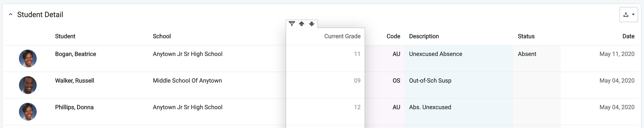Click the Status column header
This screenshot has height=128, width=644.
click(526, 36)
